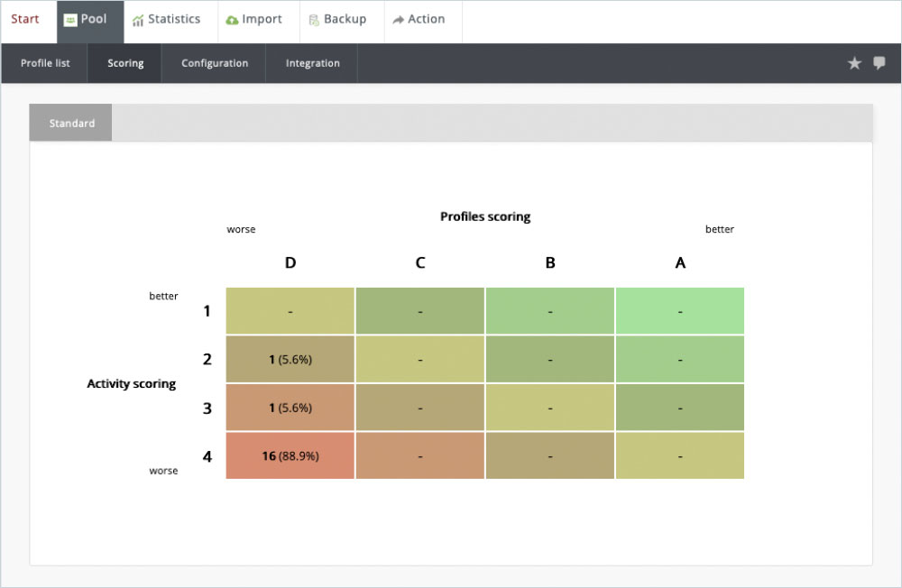Image resolution: width=902 pixels, height=588 pixels.
Task: Open Statistics via its bar chart icon
Action: coord(138,20)
